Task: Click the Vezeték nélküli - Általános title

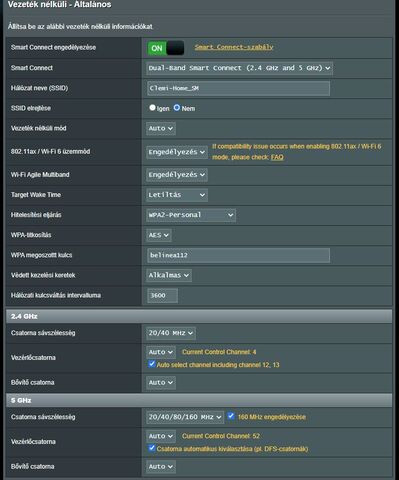Action: point(59,4)
